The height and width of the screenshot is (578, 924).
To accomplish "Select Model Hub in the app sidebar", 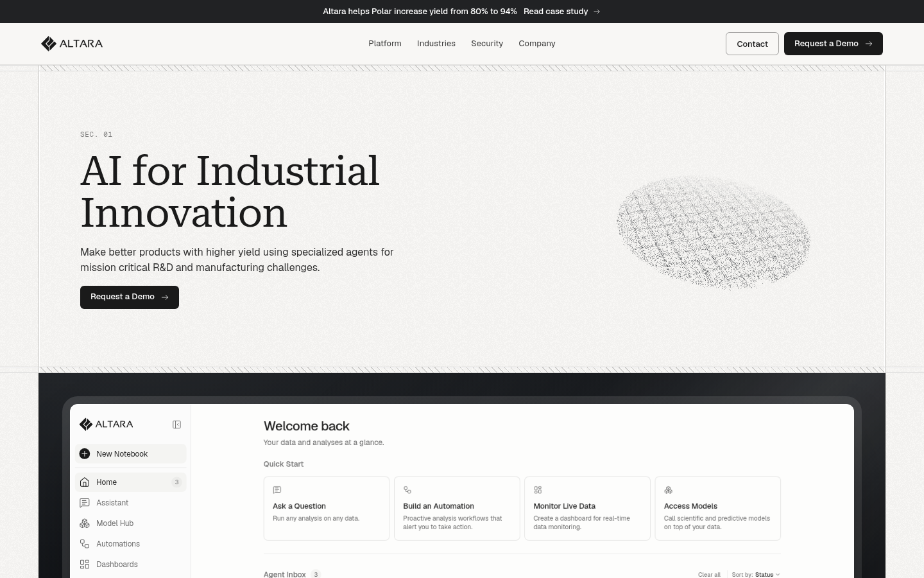I will point(130,523).
